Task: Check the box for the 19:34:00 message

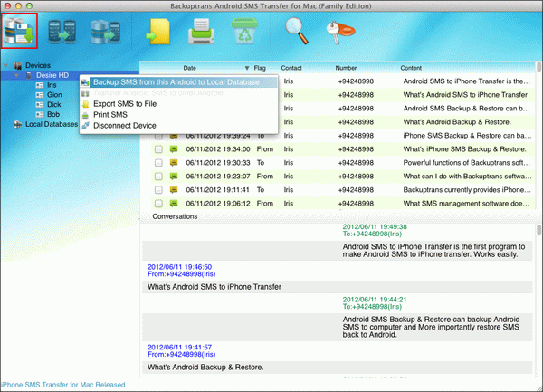Action: pos(158,149)
